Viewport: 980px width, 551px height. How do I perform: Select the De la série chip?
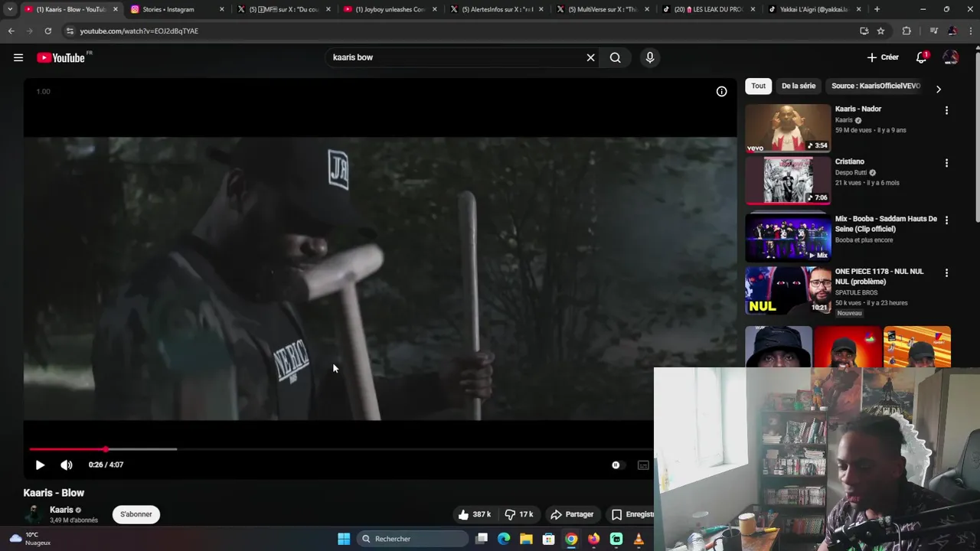(x=799, y=86)
